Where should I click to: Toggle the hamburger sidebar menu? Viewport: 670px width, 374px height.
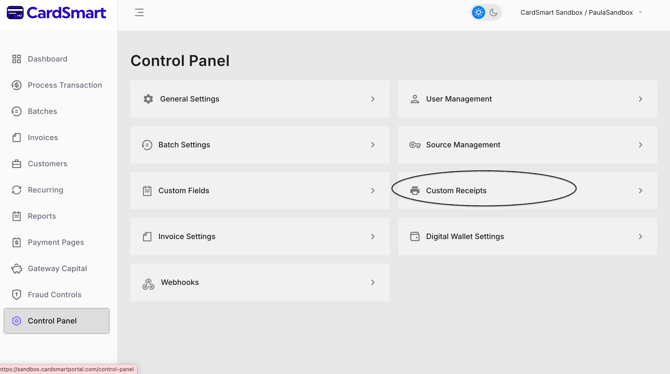139,12
